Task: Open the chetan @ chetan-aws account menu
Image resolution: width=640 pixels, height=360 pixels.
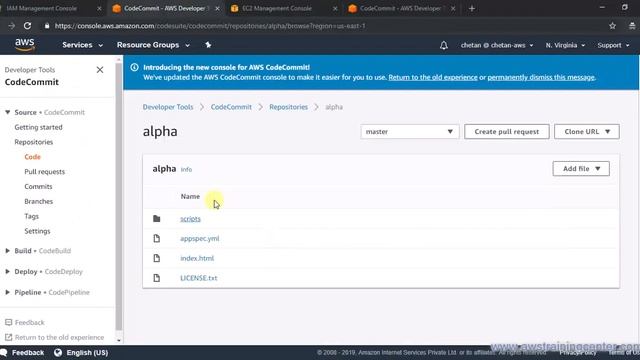Action: point(497,45)
